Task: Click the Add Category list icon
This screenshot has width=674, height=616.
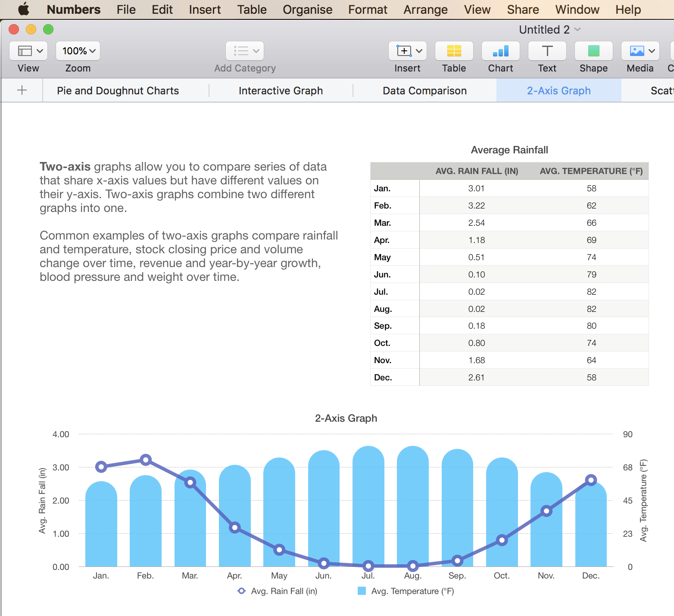Action: click(241, 51)
